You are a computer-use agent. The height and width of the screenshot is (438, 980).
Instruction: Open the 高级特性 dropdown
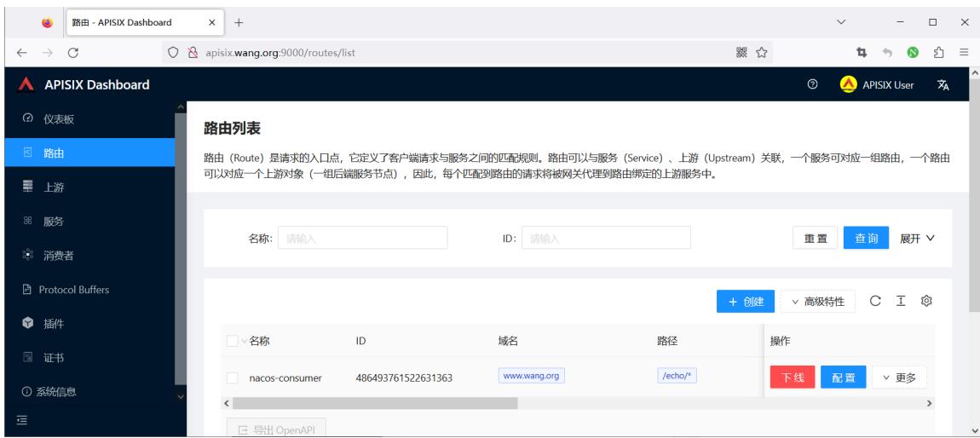point(817,301)
